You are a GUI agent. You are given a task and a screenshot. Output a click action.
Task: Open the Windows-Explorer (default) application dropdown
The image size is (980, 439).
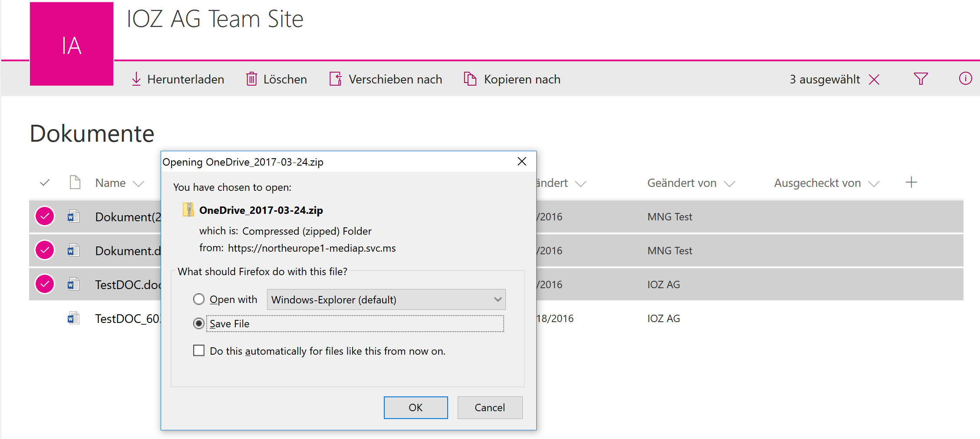coord(386,299)
